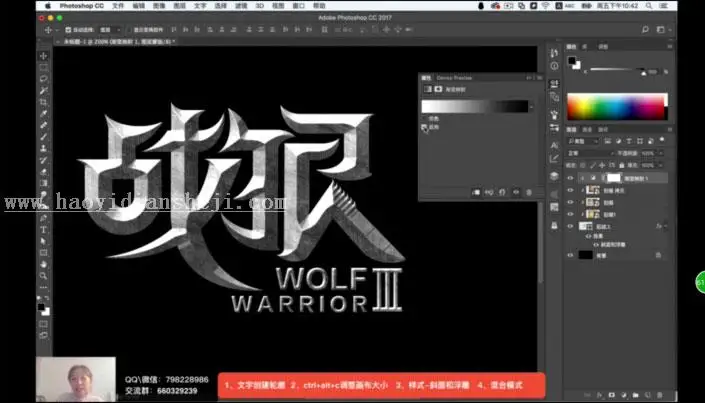Click the fx icon on the text layer
This screenshot has width=705, height=403.
[x=658, y=226]
